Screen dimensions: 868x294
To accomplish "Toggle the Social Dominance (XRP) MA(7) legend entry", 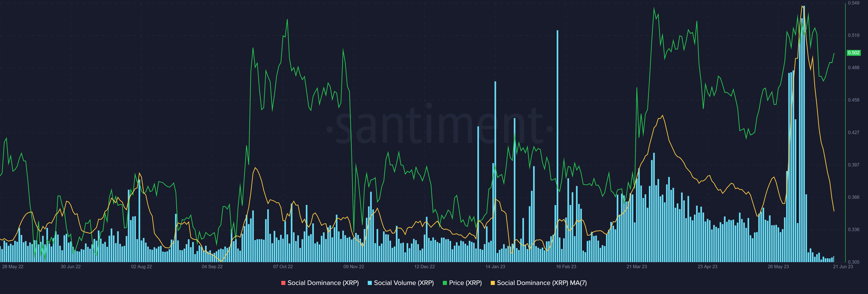I will [x=538, y=283].
